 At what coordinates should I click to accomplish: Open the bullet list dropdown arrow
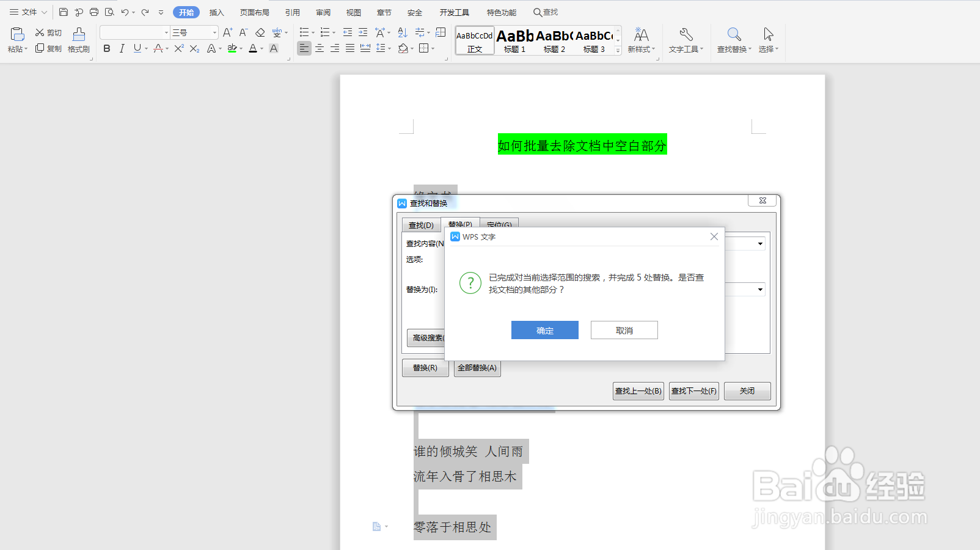coord(313,33)
